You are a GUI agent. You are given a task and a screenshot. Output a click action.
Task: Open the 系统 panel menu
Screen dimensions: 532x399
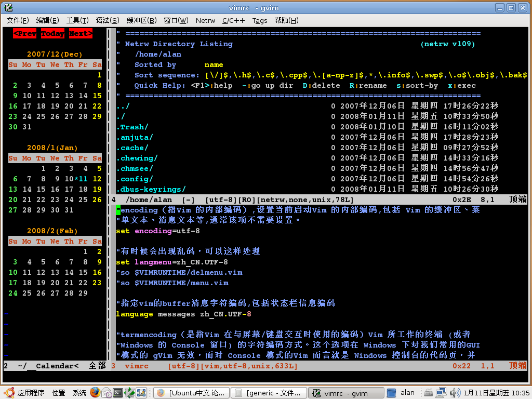coord(79,393)
